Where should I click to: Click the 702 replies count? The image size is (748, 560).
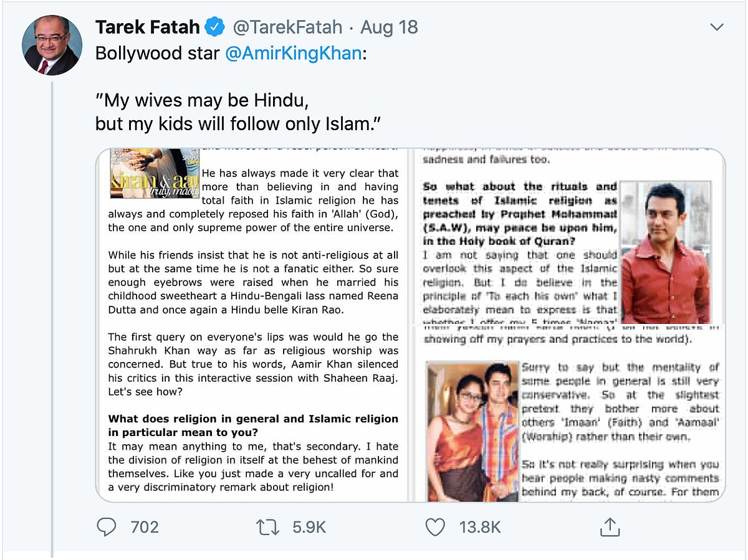click(145, 528)
